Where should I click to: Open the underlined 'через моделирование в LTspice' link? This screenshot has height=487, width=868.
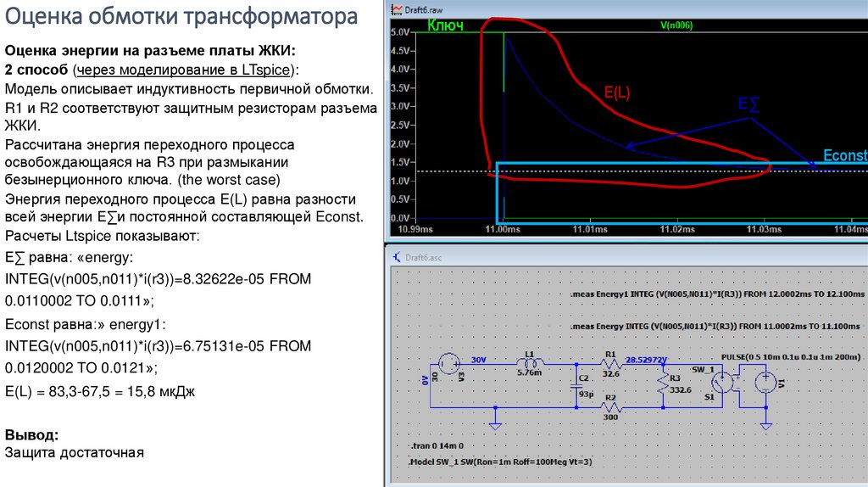coord(183,70)
